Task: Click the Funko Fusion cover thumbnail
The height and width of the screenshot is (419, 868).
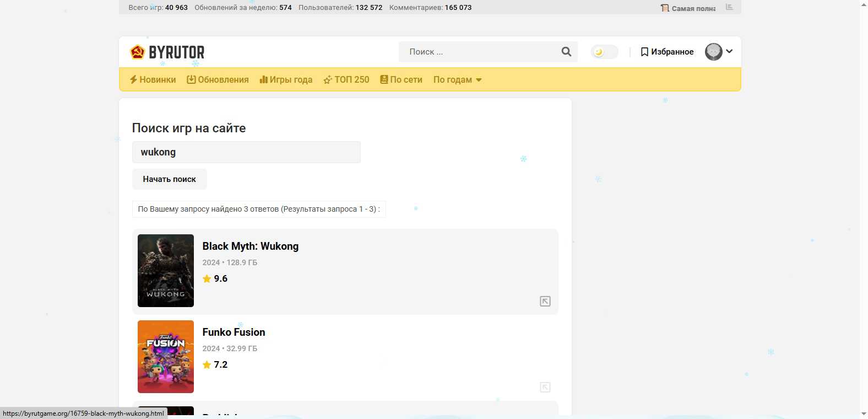Action: point(166,357)
